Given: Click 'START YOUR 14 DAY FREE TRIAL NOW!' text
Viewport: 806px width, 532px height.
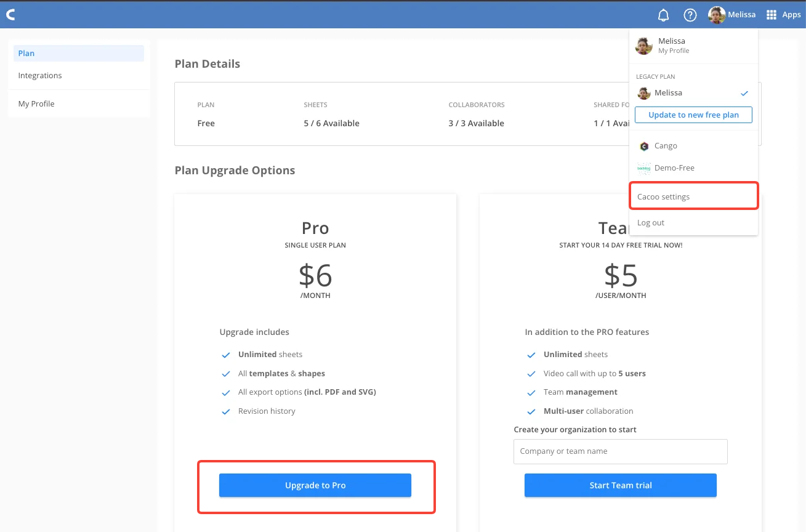Looking at the screenshot, I should click(621, 245).
